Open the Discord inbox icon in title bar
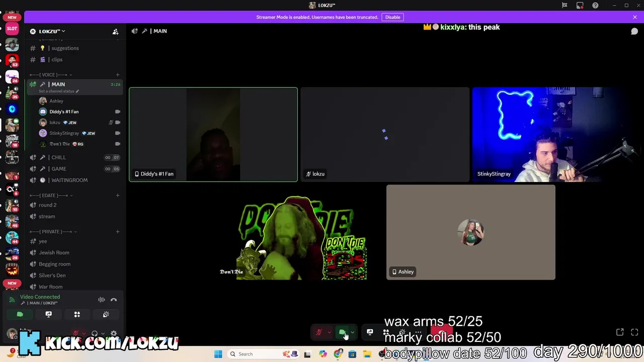 580,6
